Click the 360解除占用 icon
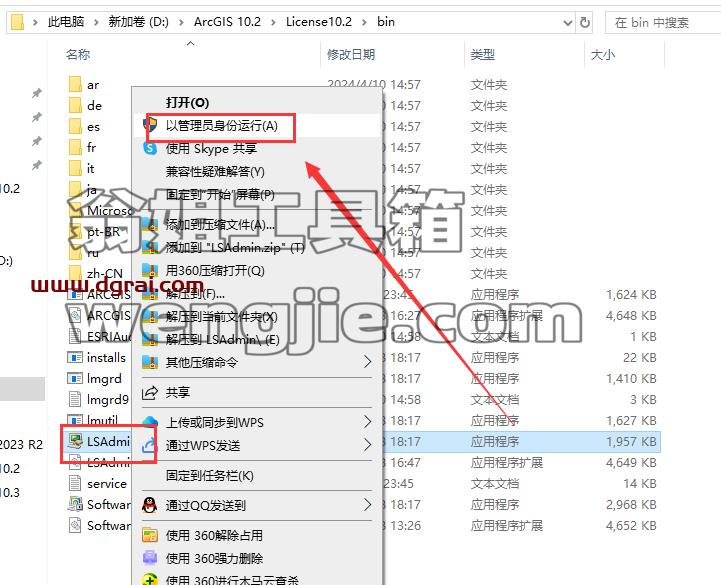721x585 pixels. 150,535
